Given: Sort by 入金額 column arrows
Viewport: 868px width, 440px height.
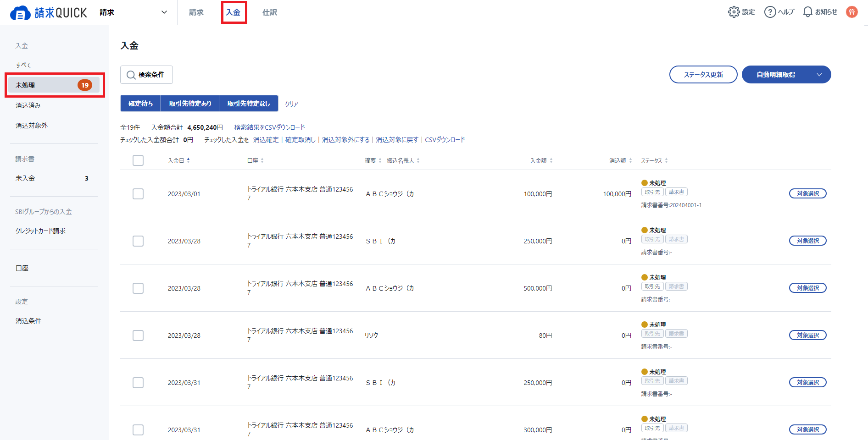Looking at the screenshot, I should coord(551,160).
